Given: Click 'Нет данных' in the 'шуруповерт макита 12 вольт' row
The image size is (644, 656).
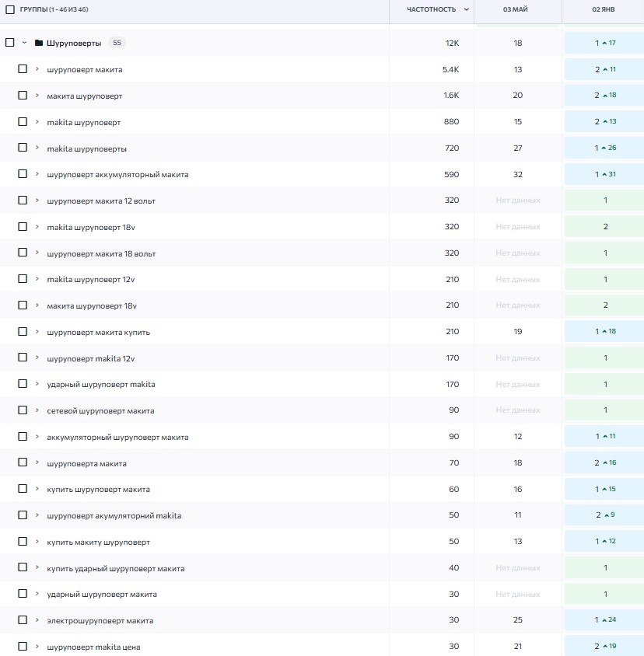Looking at the screenshot, I should 517,201.
